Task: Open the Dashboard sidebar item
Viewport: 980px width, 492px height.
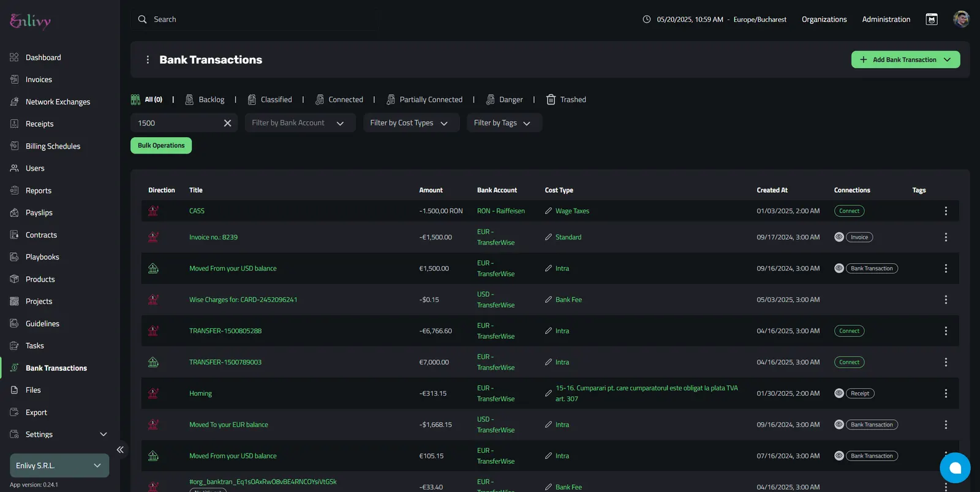Action: tap(43, 58)
